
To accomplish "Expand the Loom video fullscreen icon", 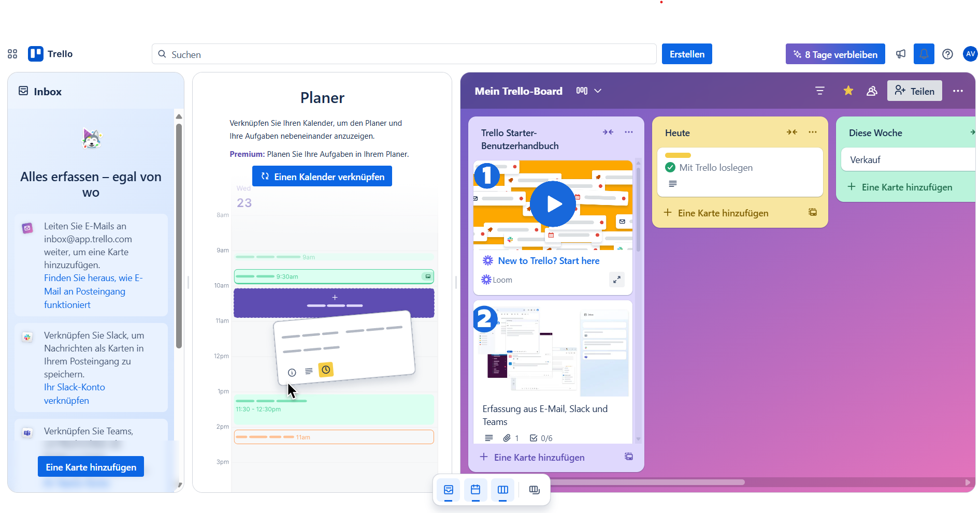I will click(617, 280).
